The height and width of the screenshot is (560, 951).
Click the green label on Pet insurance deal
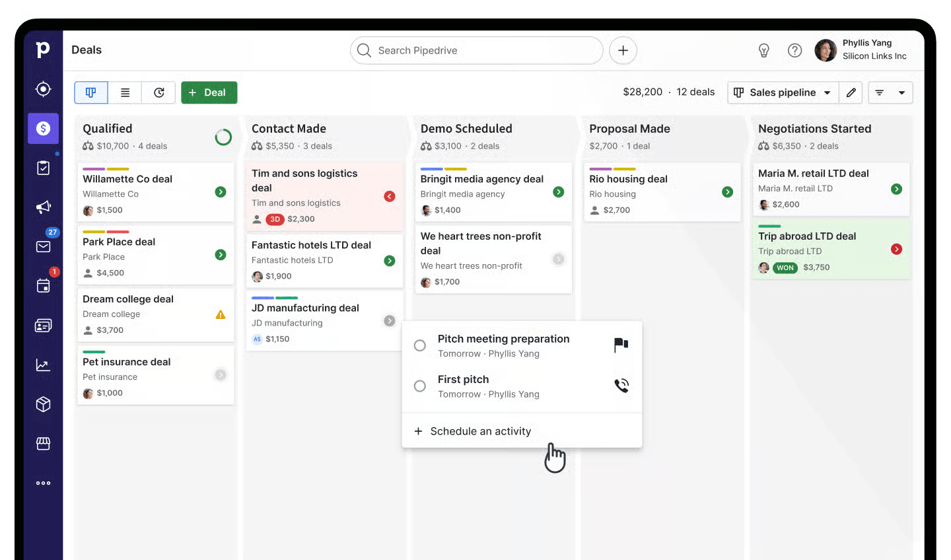94,352
